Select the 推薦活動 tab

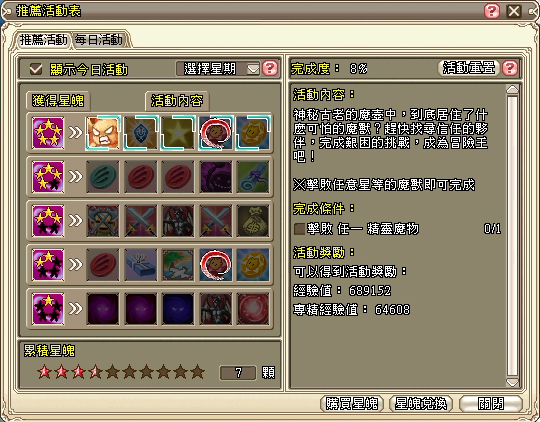[43, 40]
